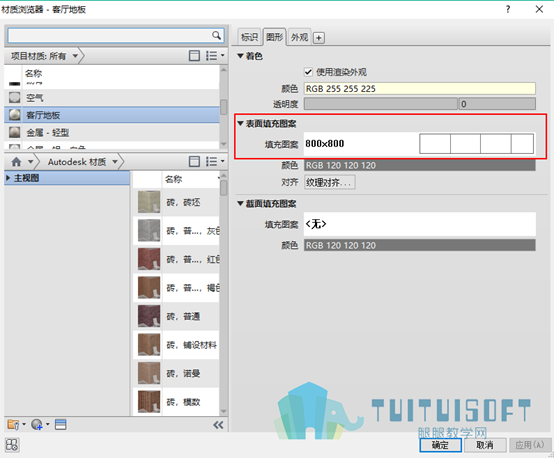Open the Home library icon
554x458 pixels.
coord(16,162)
